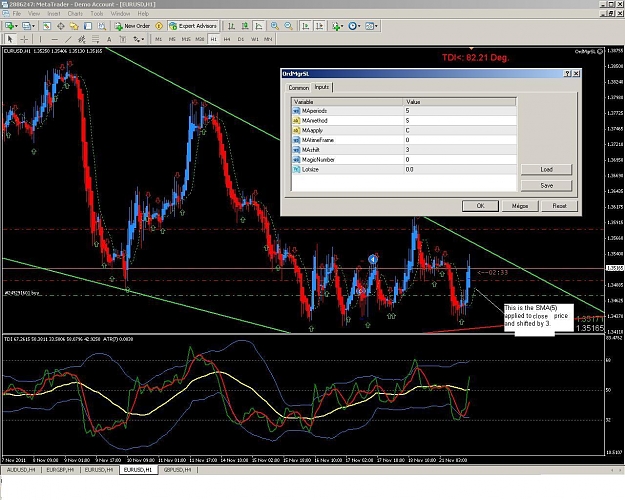The width and height of the screenshot is (625, 500).
Task: Edit the Lotsize value field
Action: click(460, 169)
